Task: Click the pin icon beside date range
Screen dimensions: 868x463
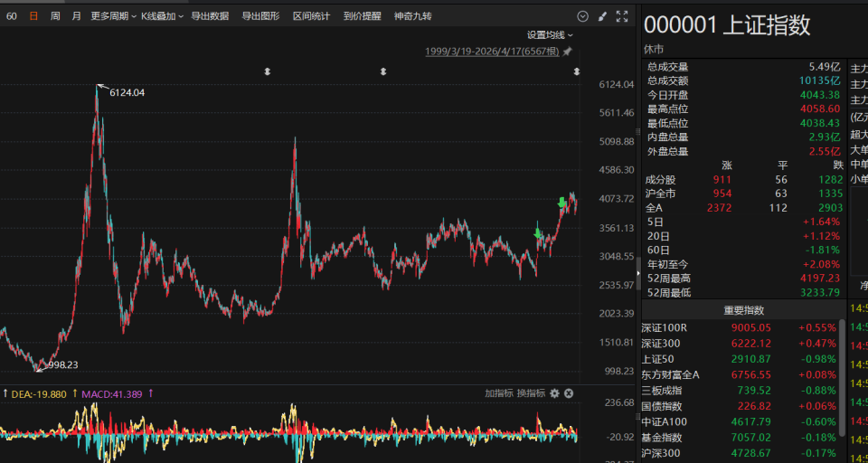Action: tap(568, 52)
